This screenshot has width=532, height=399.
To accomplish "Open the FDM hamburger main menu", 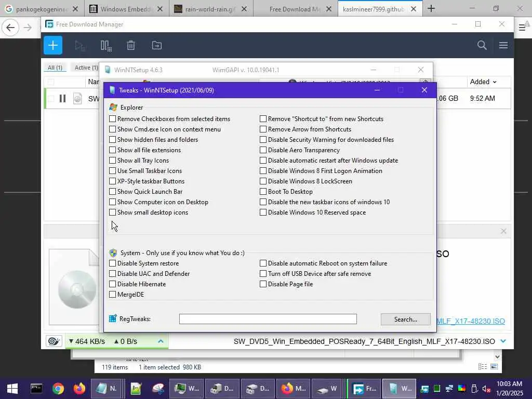I will (x=503, y=45).
